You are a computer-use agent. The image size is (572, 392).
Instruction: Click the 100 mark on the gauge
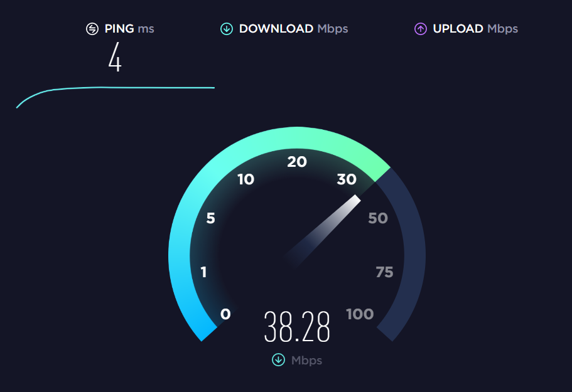pyautogui.click(x=360, y=314)
